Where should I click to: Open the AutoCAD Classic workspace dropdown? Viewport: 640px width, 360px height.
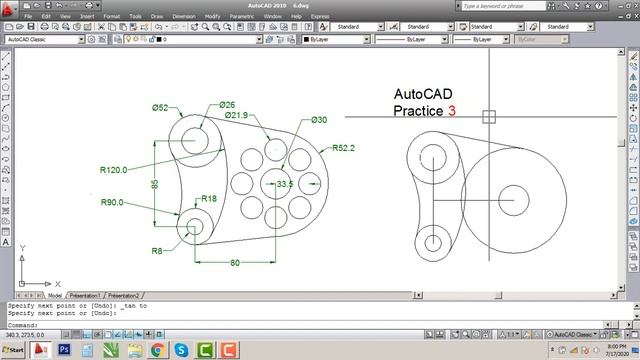81,39
